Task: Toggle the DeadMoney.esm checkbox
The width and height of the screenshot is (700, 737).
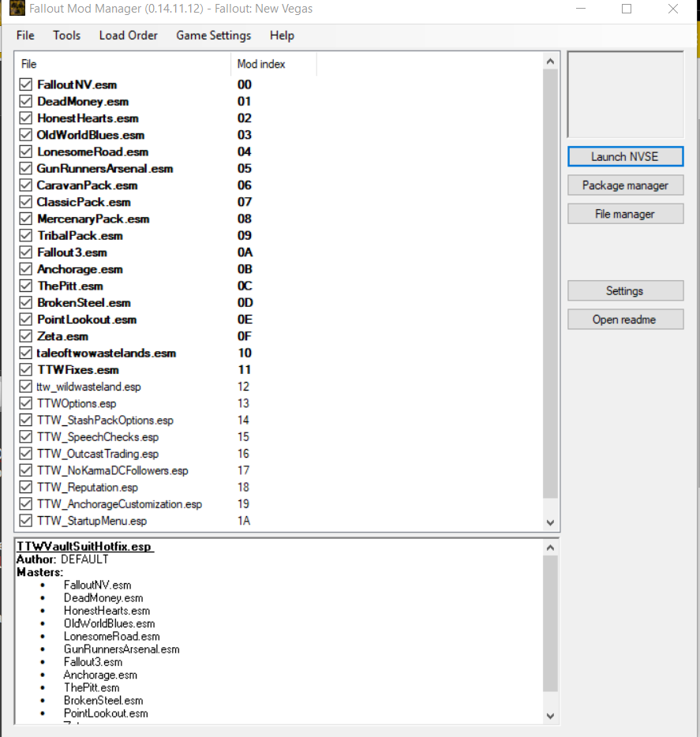Action: click(x=26, y=102)
